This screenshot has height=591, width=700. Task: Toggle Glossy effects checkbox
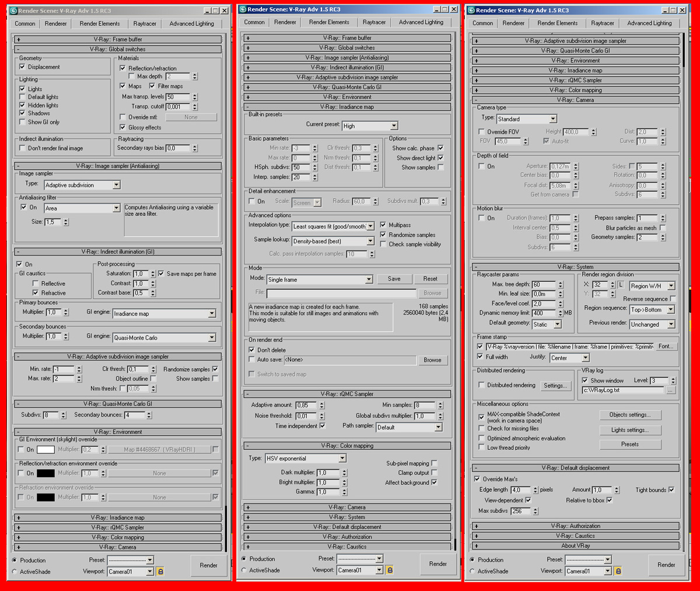pyautogui.click(x=123, y=127)
